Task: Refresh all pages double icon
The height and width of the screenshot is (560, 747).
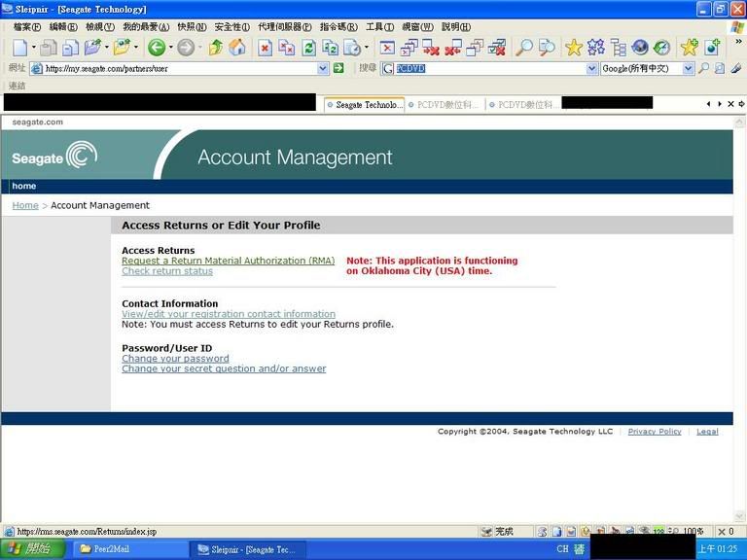Action: [x=331, y=48]
